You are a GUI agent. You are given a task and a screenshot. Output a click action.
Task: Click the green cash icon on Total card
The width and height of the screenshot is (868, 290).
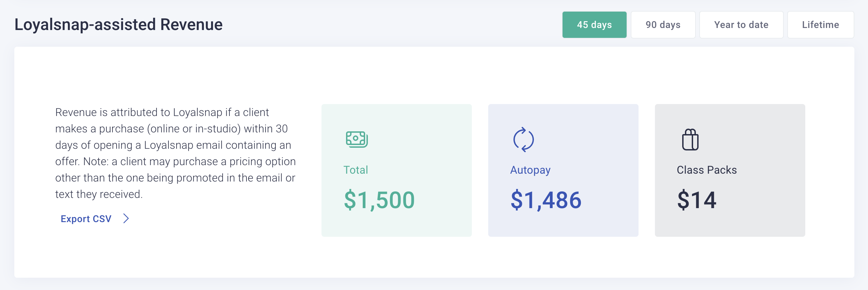pos(356,139)
